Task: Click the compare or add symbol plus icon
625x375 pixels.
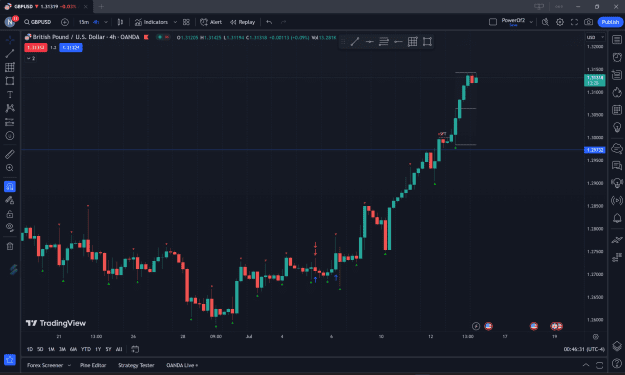Action: click(65, 22)
